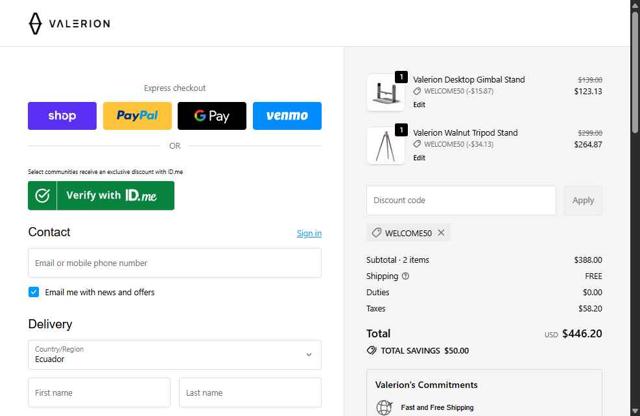
Task: Uncheck Email me with news and offers
Action: [x=34, y=292]
